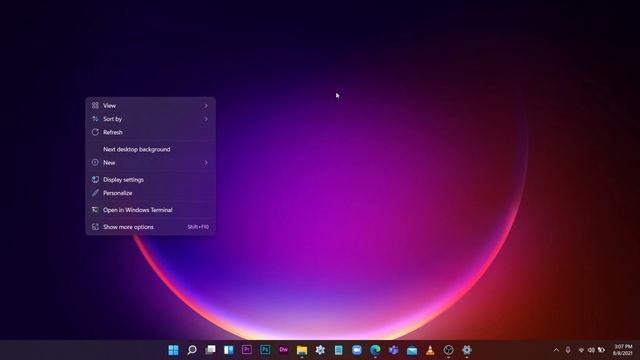
Task: Show hidden system tray icons
Action: click(556, 350)
